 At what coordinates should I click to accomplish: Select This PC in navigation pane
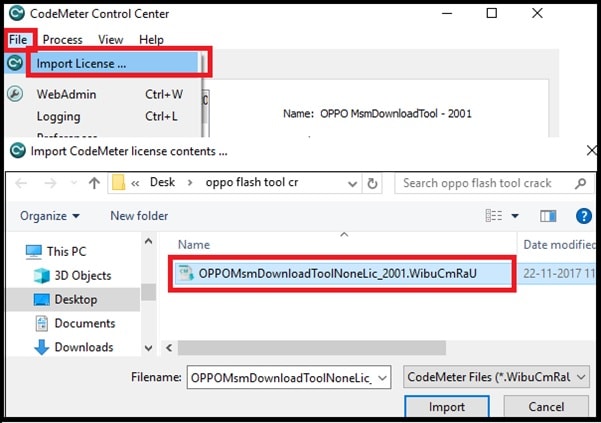point(56,252)
